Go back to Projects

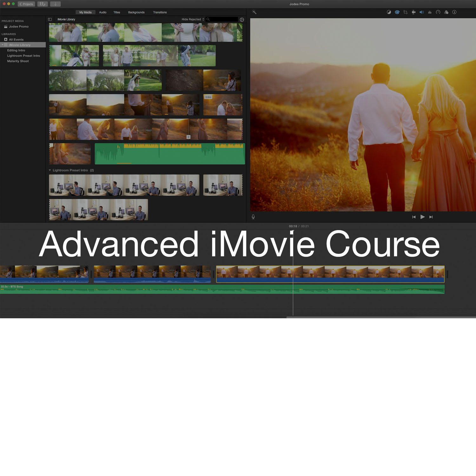[26, 4]
